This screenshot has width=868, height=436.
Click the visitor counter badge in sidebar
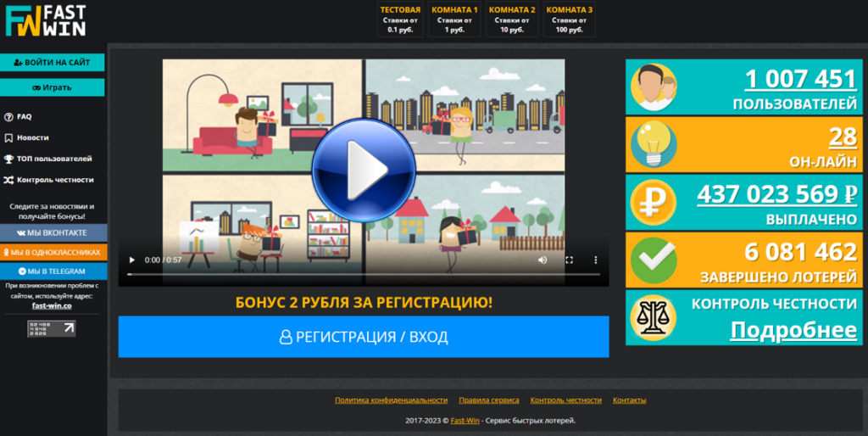coord(52,328)
